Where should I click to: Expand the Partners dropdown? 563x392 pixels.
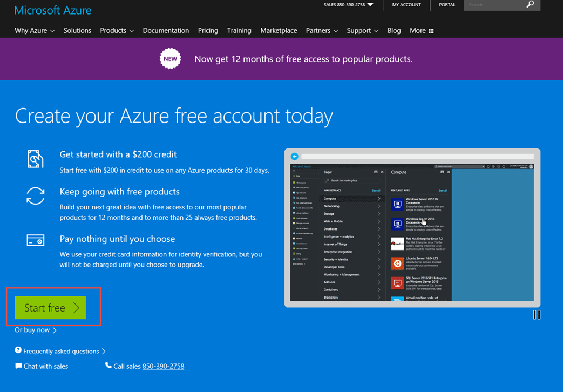pos(322,31)
